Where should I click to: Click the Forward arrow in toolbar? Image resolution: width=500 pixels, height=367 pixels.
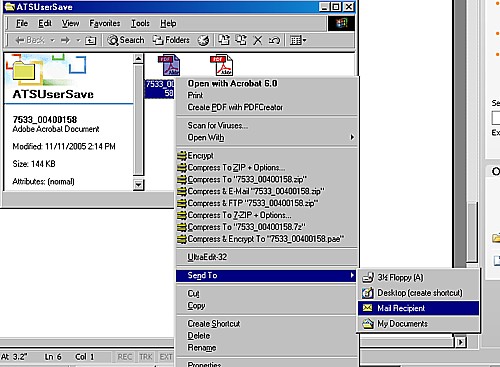[65, 40]
